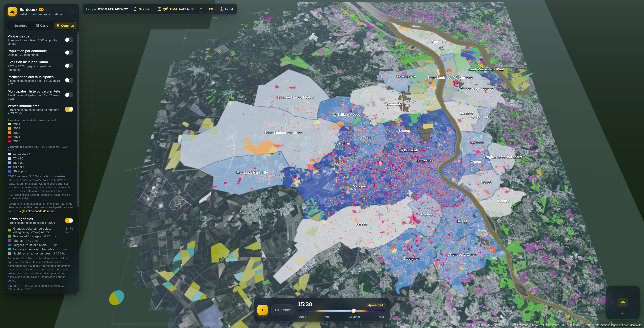The image size is (644, 328).
Task: Click the Mérignac commune label on map
Action: point(360,186)
